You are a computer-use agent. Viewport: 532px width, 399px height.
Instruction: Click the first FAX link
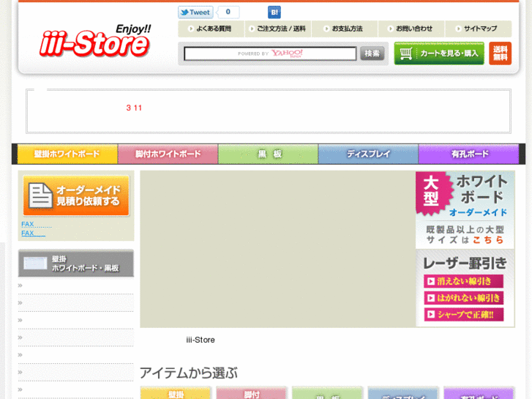click(x=37, y=225)
